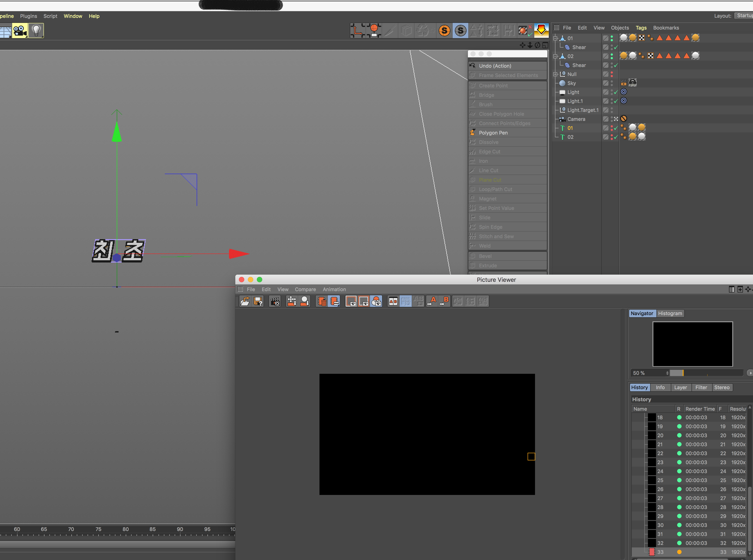Screen dimensions: 753x560
Task: Toggle the enable checkmark for Light
Action: (x=616, y=92)
